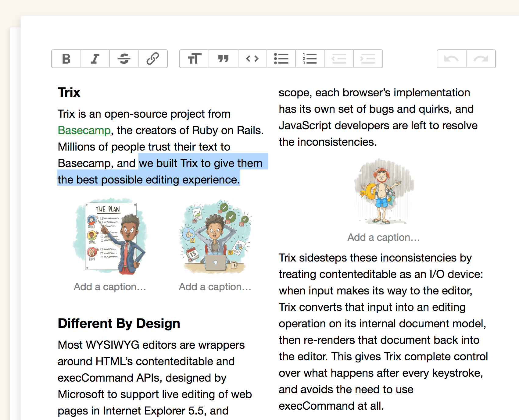Image resolution: width=519 pixels, height=420 pixels.
Task: Apply bold formatting
Action: click(x=66, y=59)
